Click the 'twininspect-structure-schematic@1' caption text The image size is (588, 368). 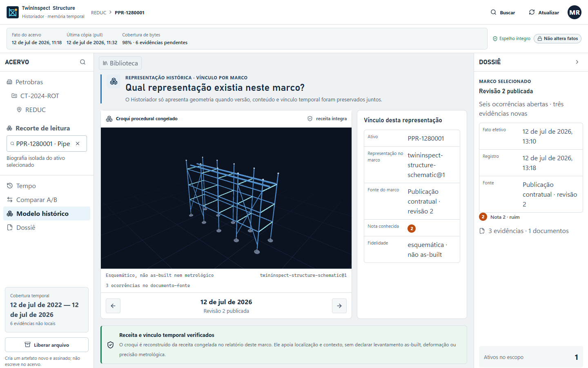click(x=303, y=275)
